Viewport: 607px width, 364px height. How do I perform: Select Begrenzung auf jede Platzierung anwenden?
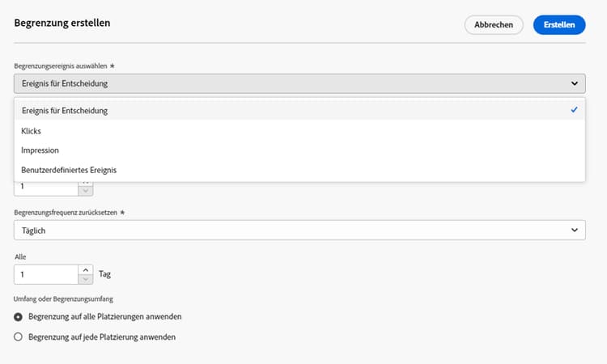[x=19, y=336]
